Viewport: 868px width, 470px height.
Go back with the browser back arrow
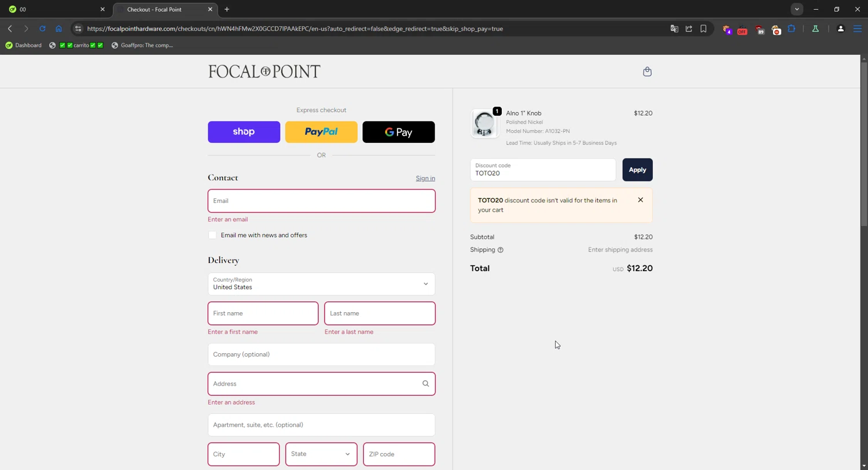[10, 28]
